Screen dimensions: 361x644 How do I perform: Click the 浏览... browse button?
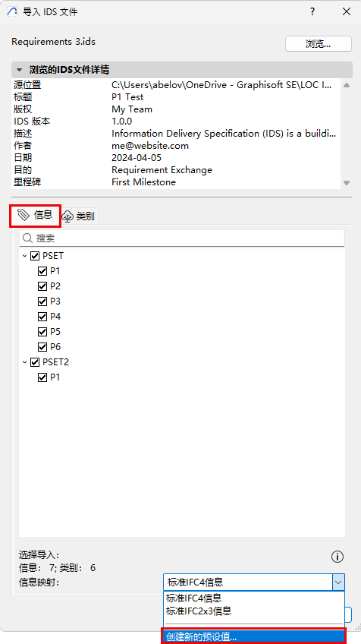(319, 44)
